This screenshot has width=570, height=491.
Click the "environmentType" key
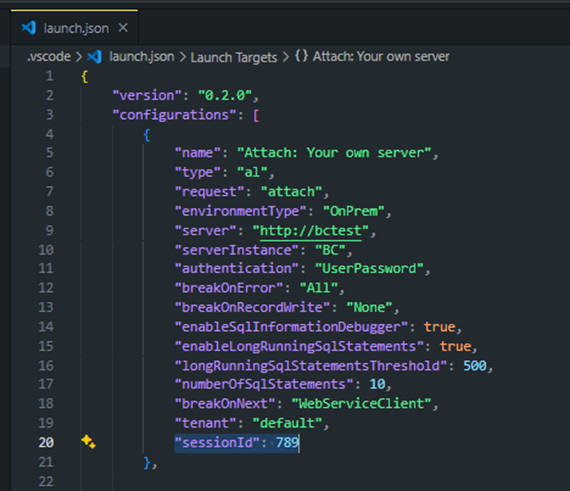(x=241, y=212)
